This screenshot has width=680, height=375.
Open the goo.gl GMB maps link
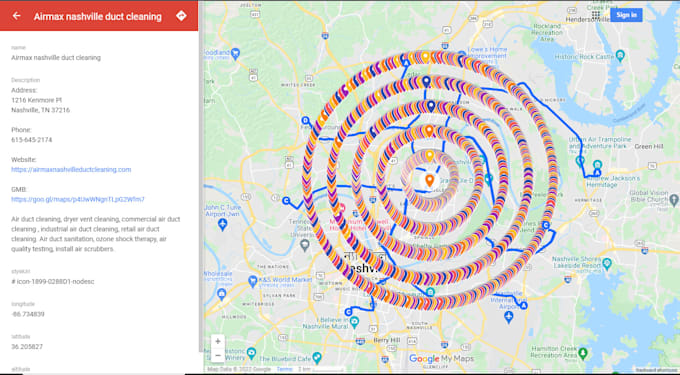coord(78,199)
